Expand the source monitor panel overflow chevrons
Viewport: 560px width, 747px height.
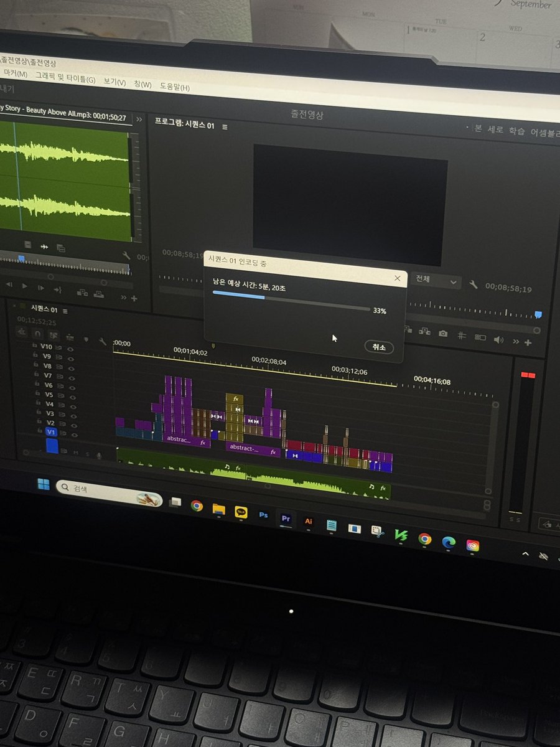[139, 120]
